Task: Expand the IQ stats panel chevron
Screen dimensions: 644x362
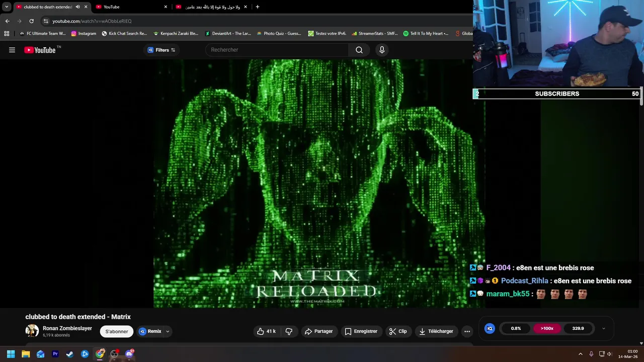Action: pyautogui.click(x=603, y=328)
